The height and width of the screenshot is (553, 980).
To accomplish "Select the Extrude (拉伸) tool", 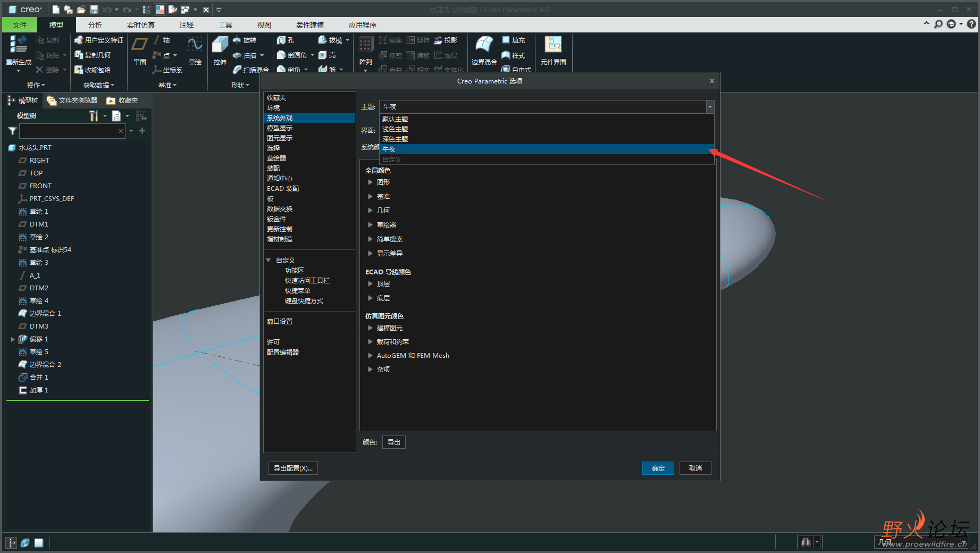I will coord(220,51).
